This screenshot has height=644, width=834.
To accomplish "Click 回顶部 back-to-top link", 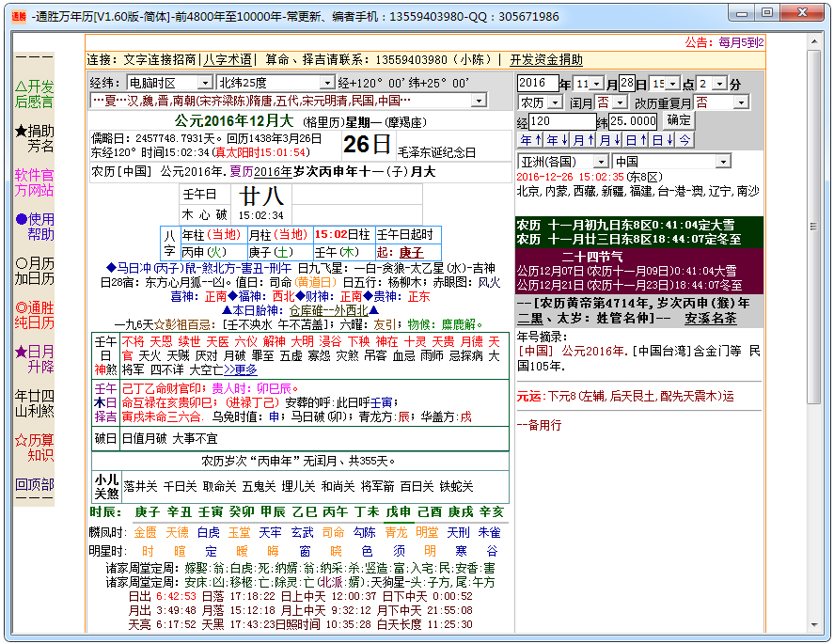I will point(35,484).
